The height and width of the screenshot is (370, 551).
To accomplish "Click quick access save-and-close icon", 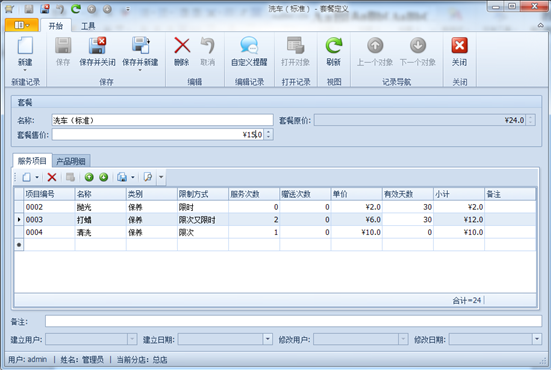I will coord(45,9).
